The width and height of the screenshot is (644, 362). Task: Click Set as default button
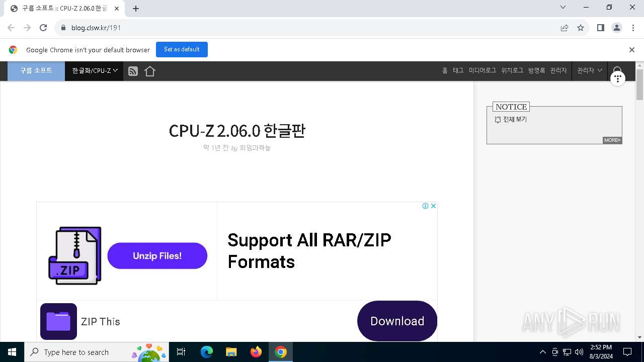[x=182, y=49]
